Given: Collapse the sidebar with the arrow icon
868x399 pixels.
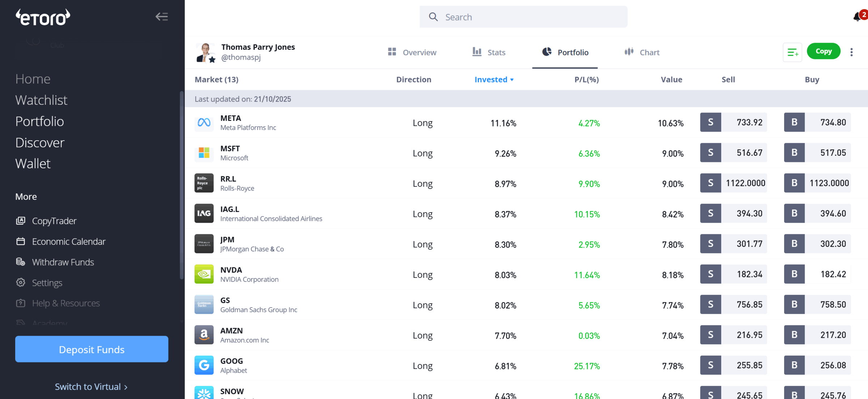Looking at the screenshot, I should [x=162, y=17].
